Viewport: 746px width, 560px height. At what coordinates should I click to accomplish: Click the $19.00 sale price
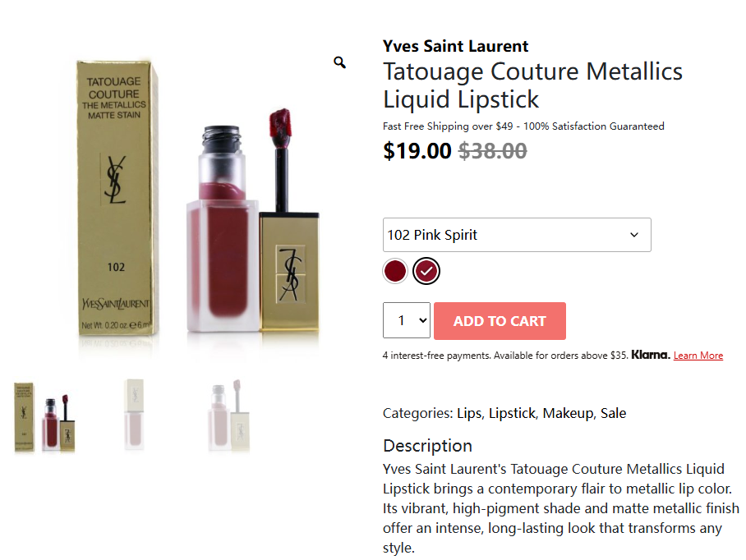pyautogui.click(x=417, y=151)
